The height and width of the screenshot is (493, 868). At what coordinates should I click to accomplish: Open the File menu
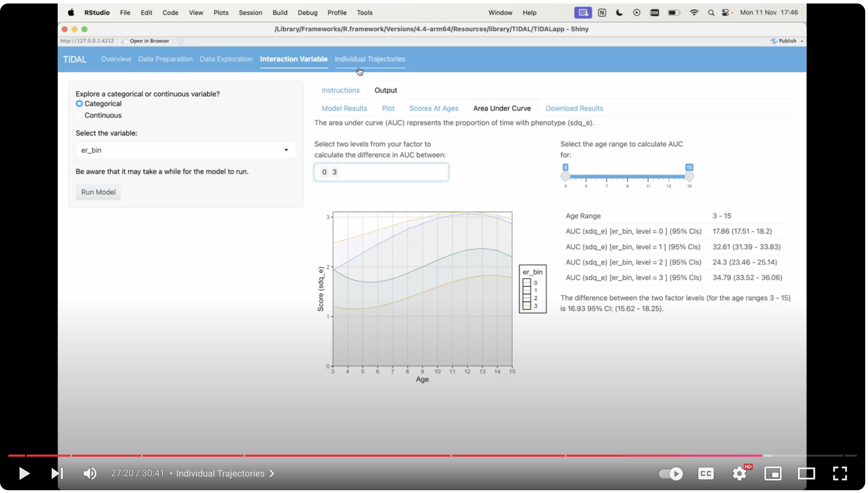pos(125,13)
